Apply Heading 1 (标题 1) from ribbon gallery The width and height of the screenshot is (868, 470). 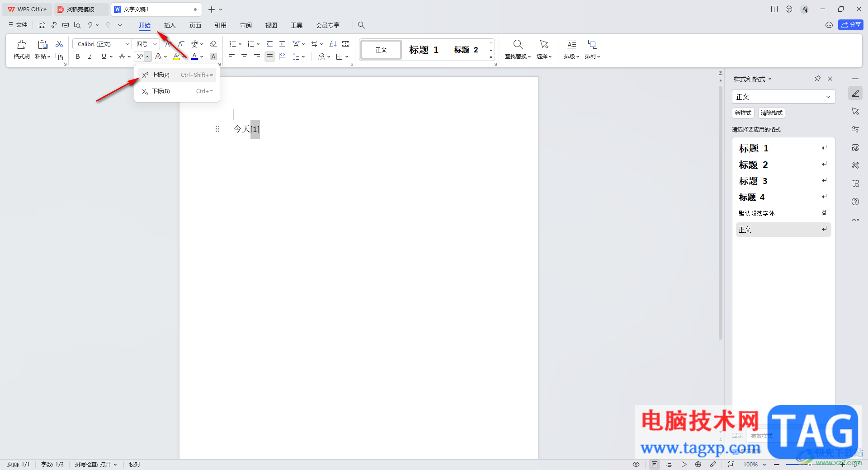(424, 50)
